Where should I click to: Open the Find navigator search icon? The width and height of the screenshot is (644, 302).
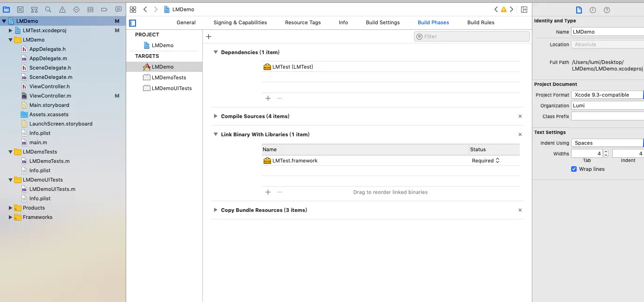48,9
